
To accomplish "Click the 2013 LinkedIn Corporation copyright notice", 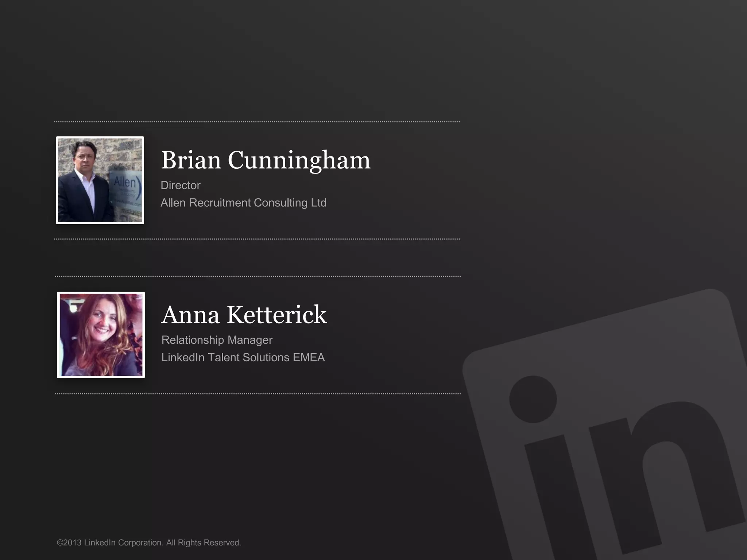I will 149,542.
